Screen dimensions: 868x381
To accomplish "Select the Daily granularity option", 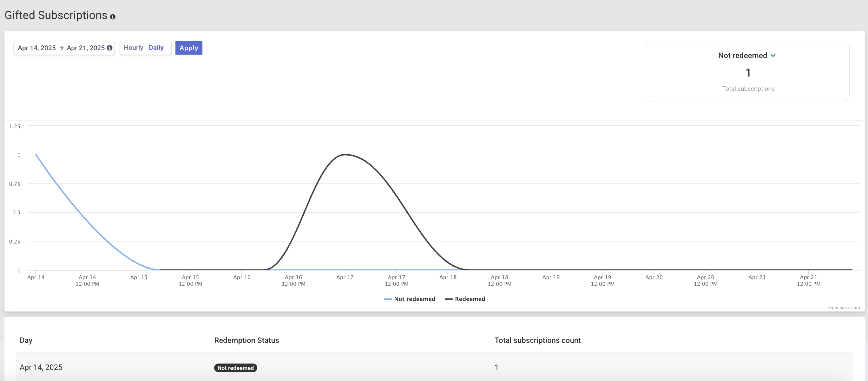I will [156, 48].
